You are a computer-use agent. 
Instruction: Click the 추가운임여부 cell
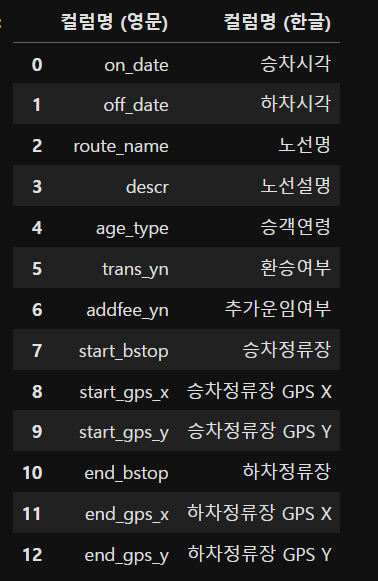pos(278,309)
